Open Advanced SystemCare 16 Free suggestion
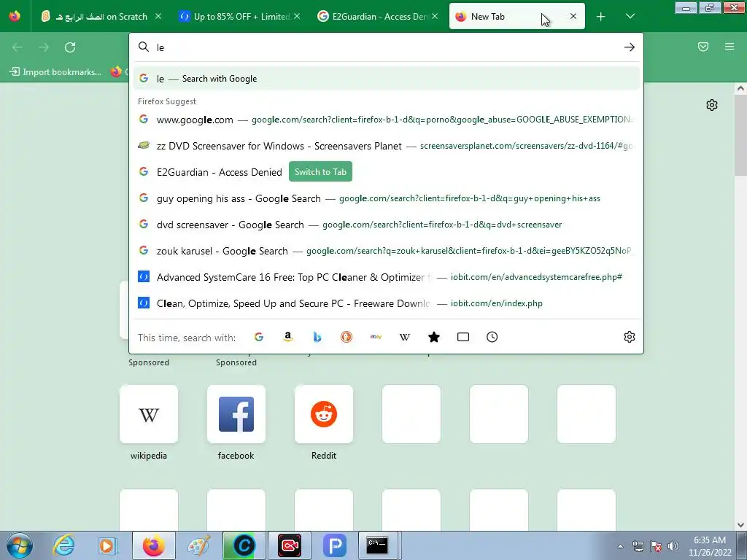The image size is (747, 560). pos(386,277)
